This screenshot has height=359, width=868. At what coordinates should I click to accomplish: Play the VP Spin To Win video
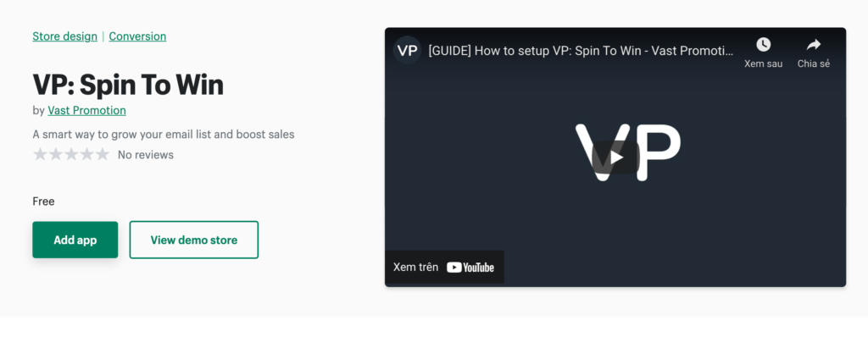tap(615, 157)
